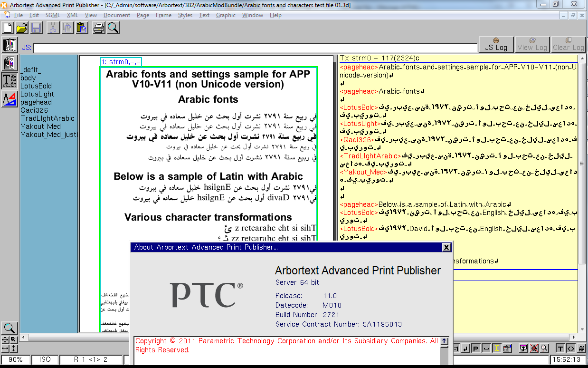Screen dimensions: 588x368
Task: Select the body style in list
Action: pyautogui.click(x=28, y=78)
